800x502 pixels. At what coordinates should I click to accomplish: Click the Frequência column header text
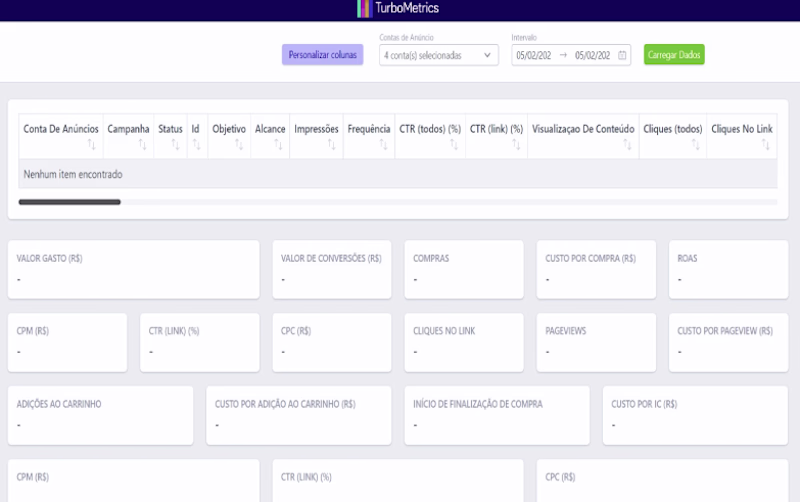[x=368, y=129]
